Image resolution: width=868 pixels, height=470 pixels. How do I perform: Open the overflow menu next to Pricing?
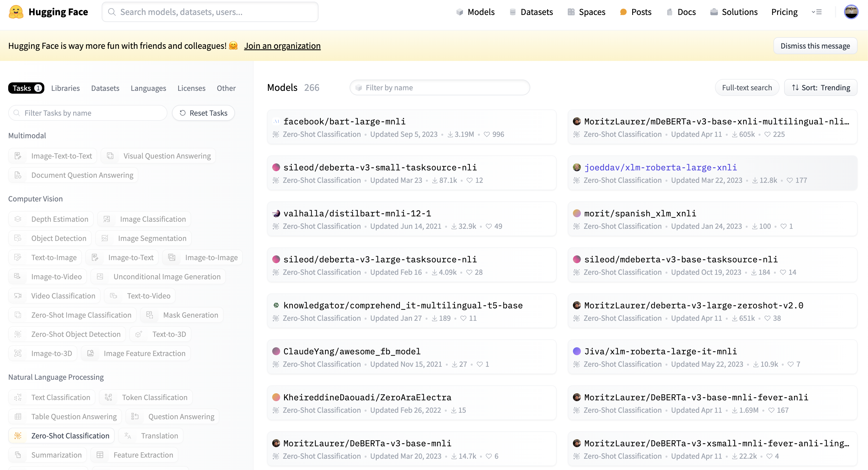click(x=817, y=12)
